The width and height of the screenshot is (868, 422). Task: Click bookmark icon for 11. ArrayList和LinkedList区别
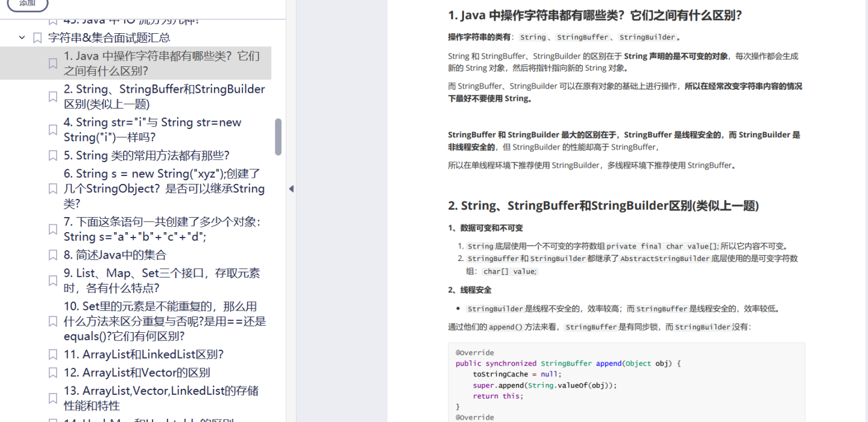click(x=52, y=354)
